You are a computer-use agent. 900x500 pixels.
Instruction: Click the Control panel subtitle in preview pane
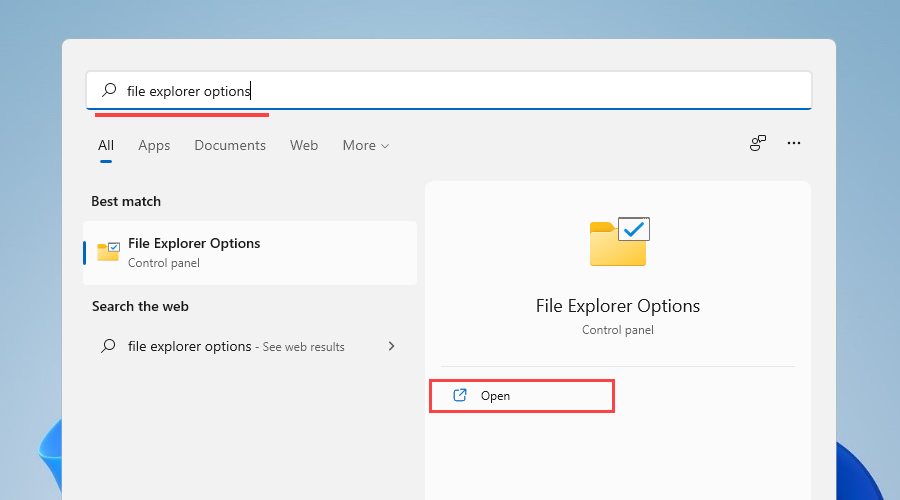[618, 330]
